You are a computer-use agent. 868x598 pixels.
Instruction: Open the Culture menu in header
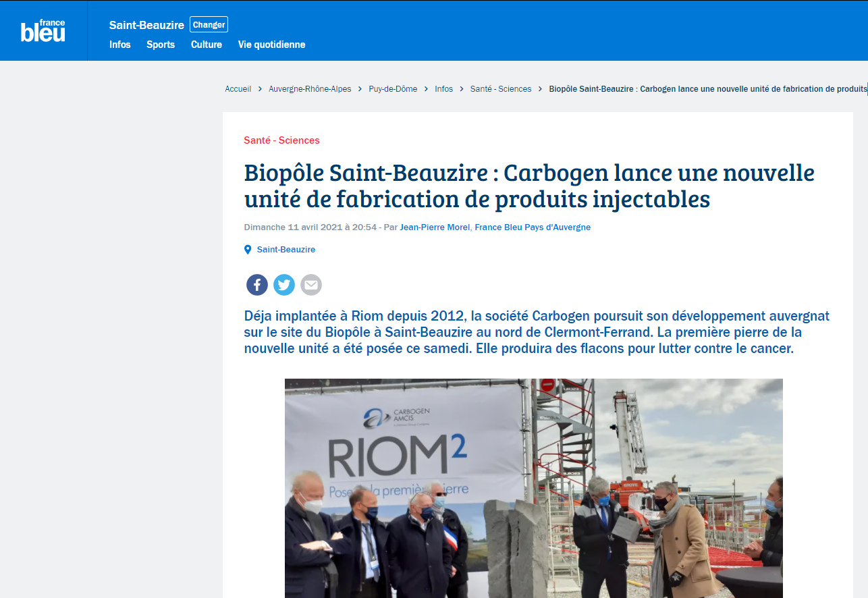(207, 45)
